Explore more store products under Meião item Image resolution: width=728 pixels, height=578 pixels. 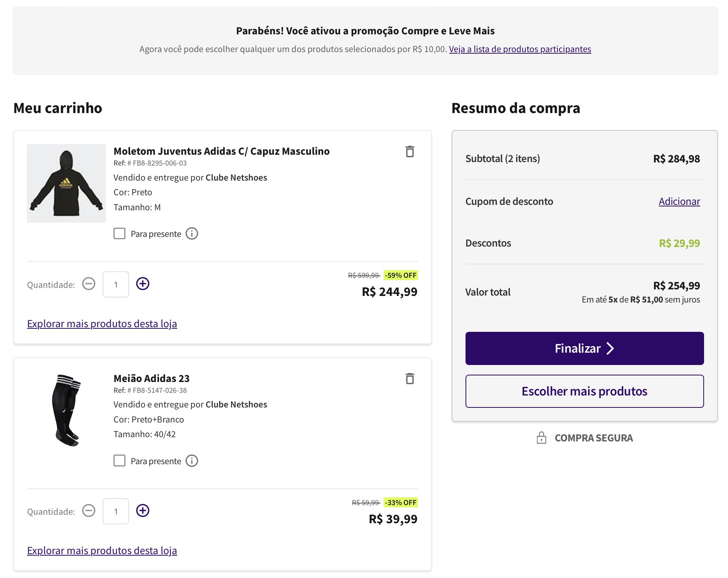coord(102,551)
